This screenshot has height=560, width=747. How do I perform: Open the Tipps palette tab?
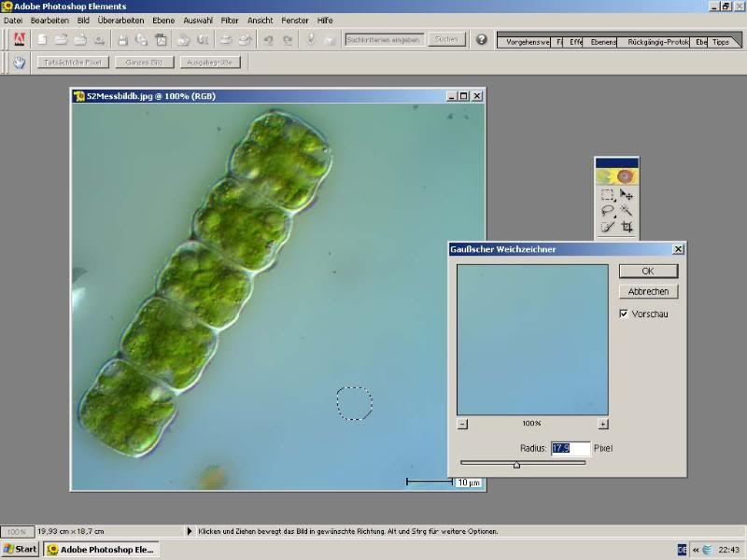tap(721, 42)
